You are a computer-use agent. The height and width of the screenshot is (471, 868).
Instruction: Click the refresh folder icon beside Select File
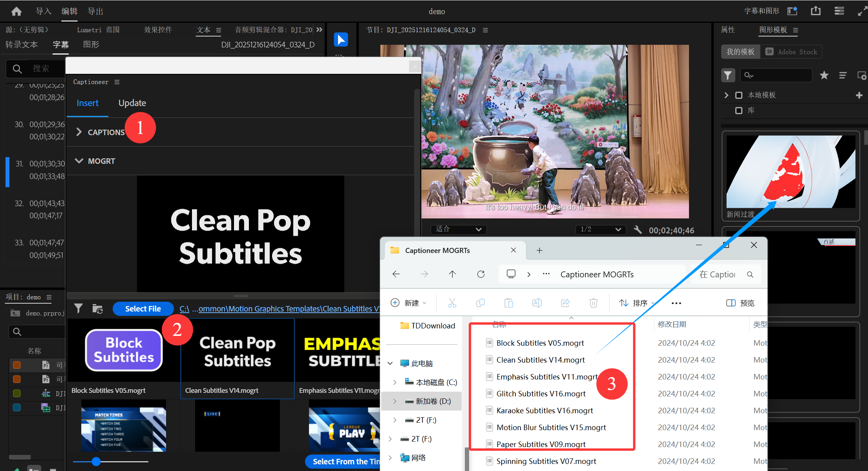coord(97,309)
